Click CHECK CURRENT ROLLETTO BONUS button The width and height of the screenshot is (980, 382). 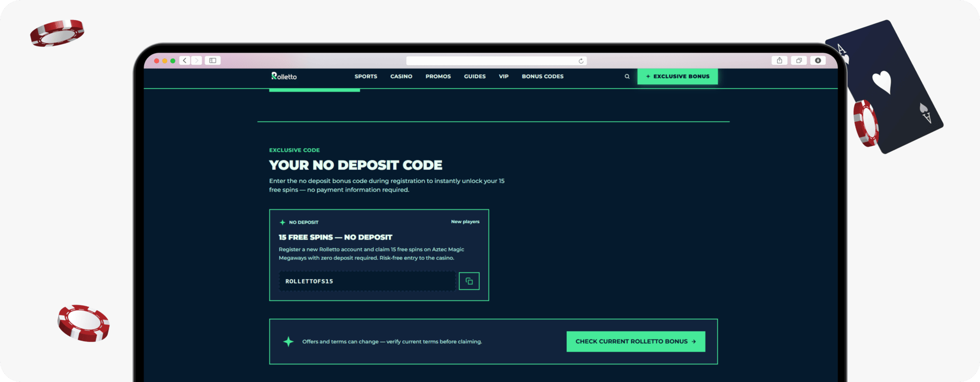pyautogui.click(x=636, y=342)
